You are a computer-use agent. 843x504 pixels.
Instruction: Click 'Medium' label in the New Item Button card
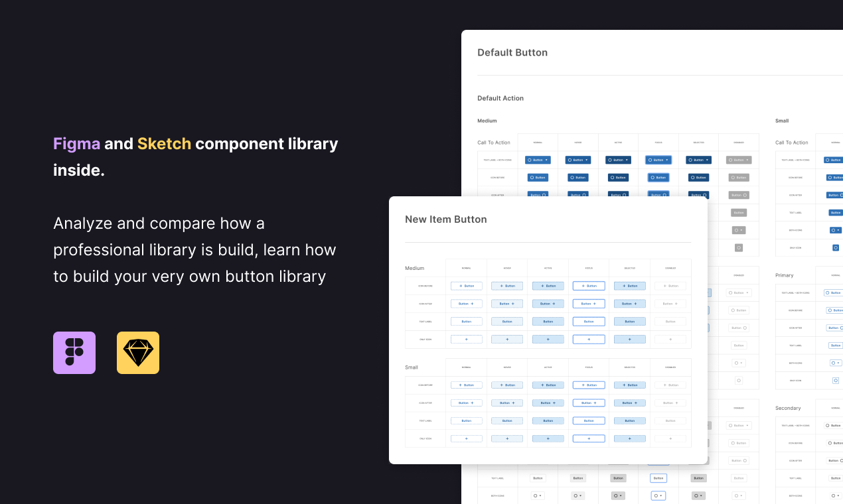(x=415, y=268)
